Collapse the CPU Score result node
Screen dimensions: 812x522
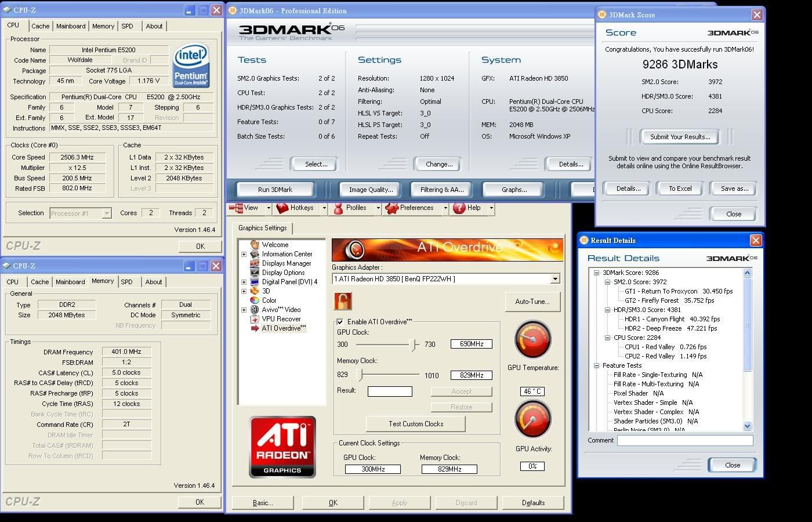pyautogui.click(x=607, y=338)
